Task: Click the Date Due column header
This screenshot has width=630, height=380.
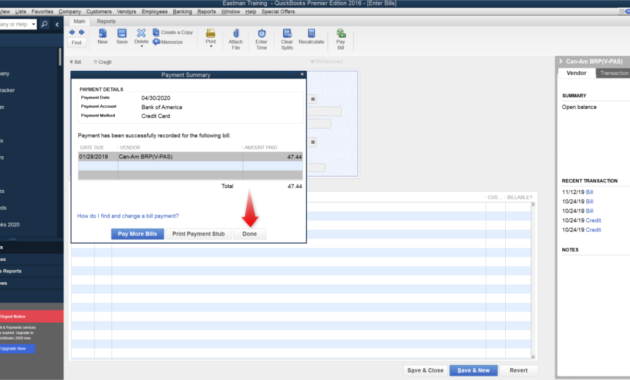Action: click(x=92, y=147)
